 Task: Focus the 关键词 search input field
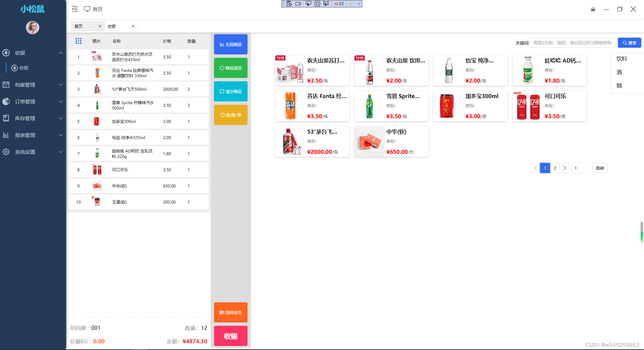pos(573,43)
